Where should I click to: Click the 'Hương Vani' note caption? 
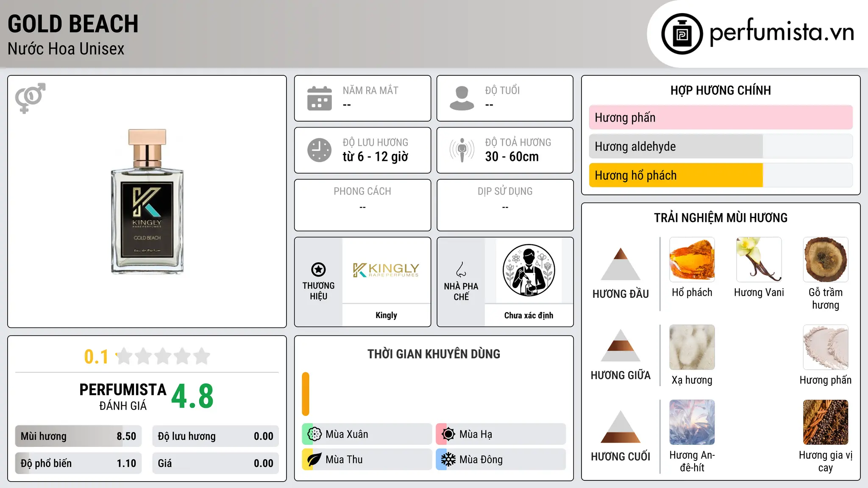(x=759, y=292)
